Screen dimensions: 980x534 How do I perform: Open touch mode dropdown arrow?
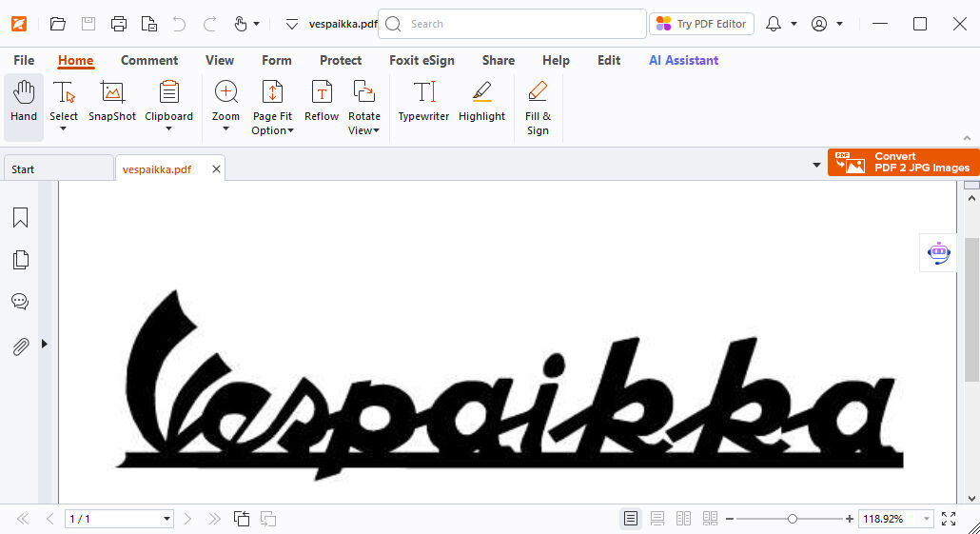click(256, 24)
